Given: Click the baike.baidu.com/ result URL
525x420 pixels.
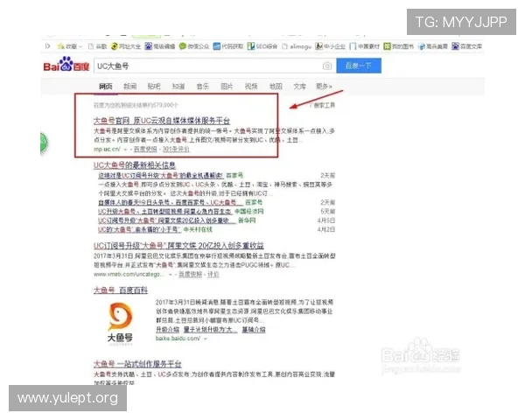Looking at the screenshot, I should (x=178, y=339).
